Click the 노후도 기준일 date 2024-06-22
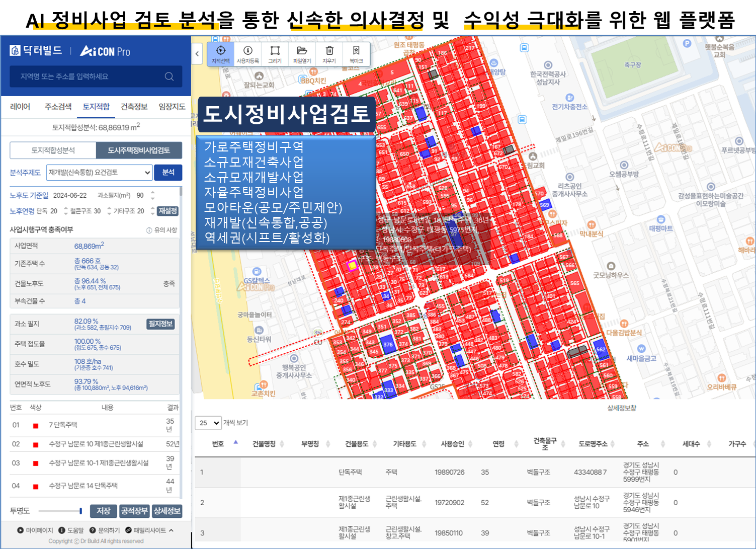 (70, 195)
